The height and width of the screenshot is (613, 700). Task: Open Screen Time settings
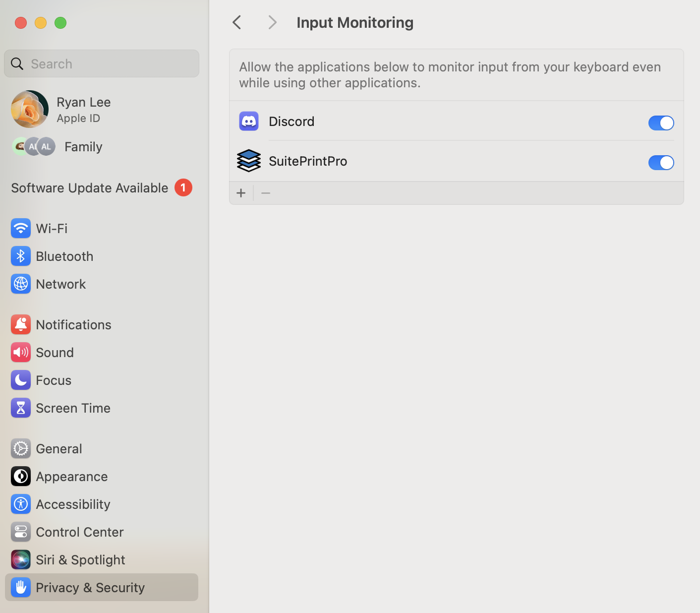(x=102, y=408)
